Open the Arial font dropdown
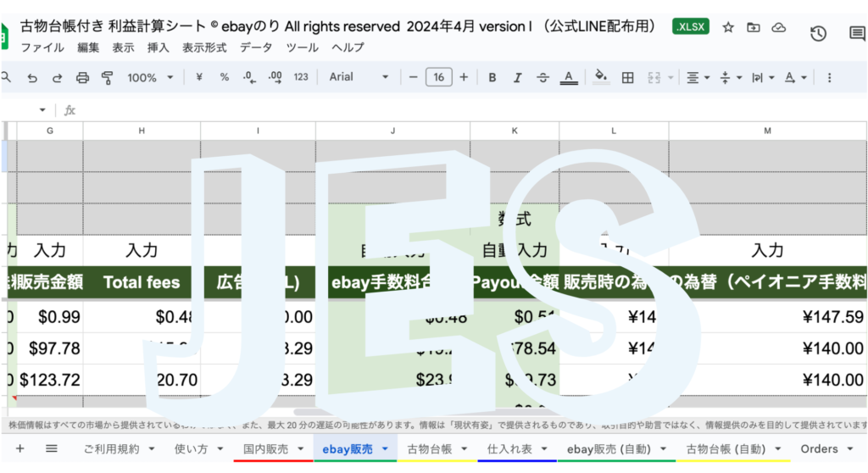 (x=359, y=77)
